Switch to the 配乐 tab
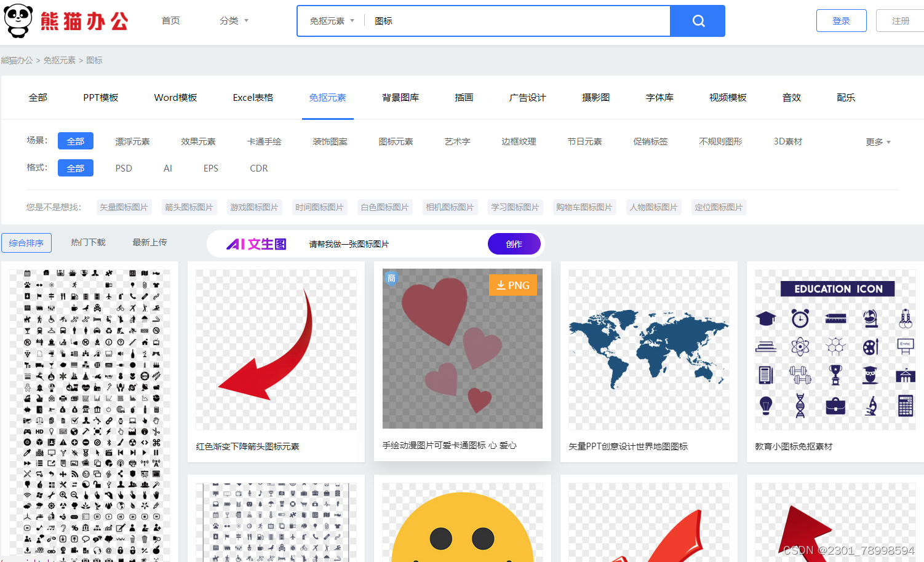 tap(846, 98)
